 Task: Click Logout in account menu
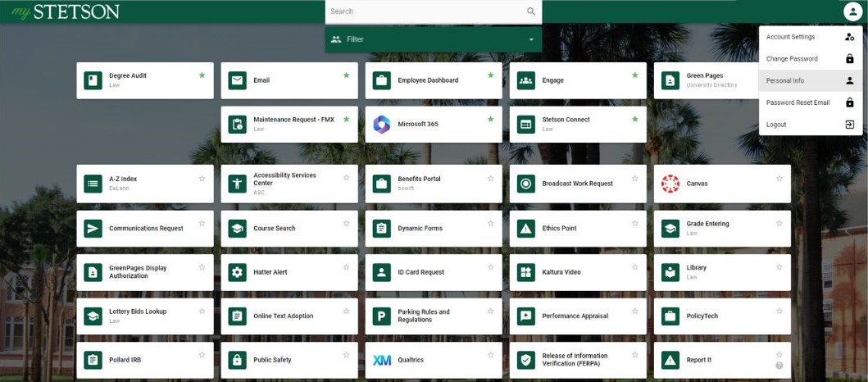[x=811, y=125]
